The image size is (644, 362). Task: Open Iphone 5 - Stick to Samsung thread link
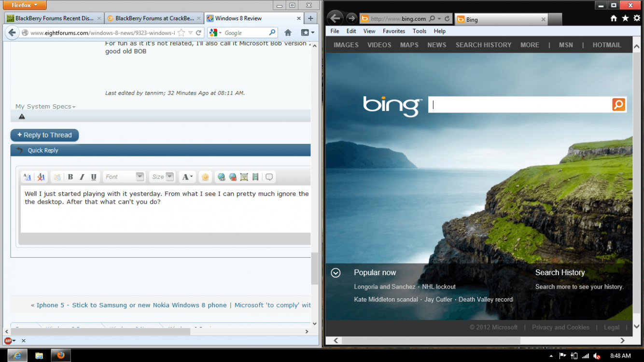[131, 305]
